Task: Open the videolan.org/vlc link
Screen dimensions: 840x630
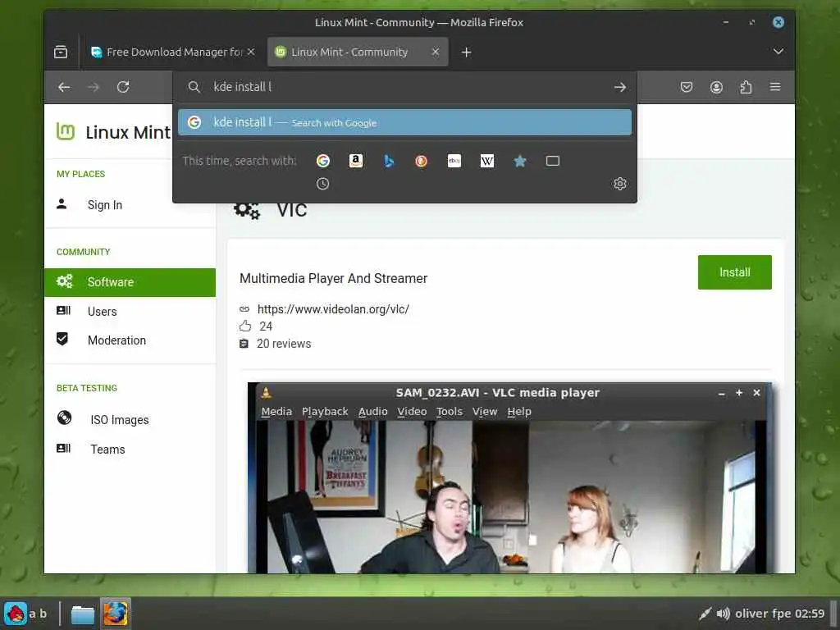Action: click(333, 309)
